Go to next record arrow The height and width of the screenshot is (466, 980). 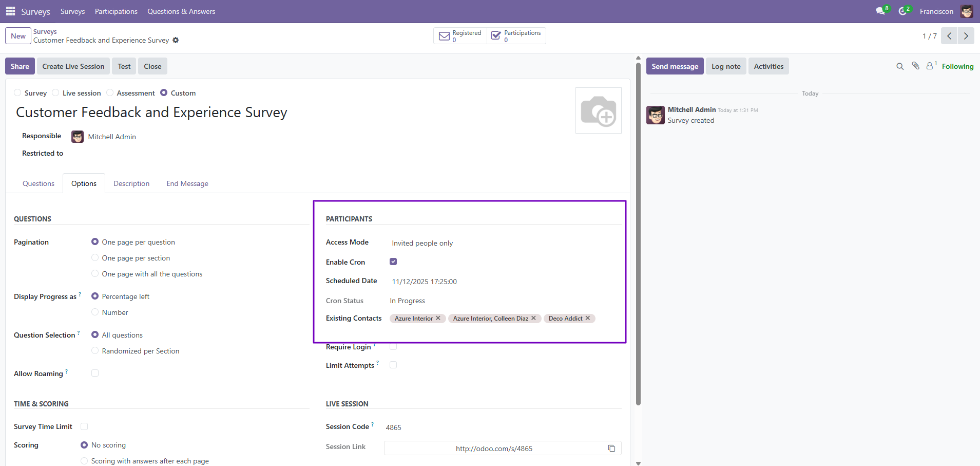(x=966, y=36)
